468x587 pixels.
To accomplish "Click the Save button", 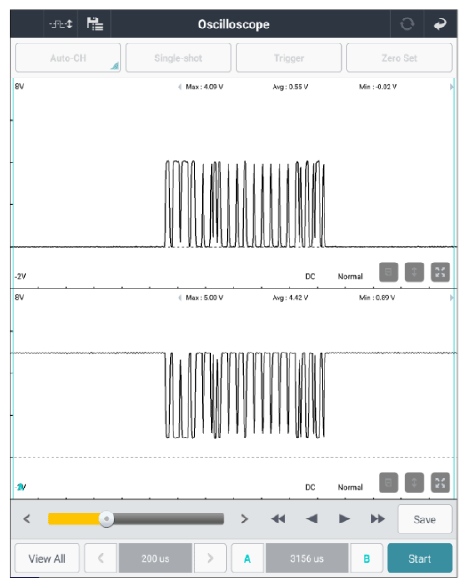I will click(425, 519).
